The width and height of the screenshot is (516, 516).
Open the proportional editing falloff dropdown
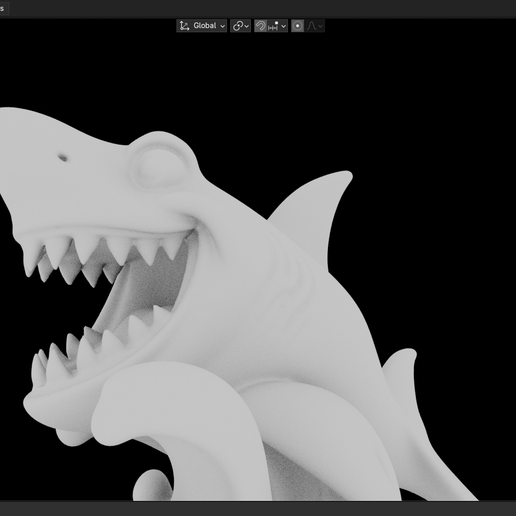[x=315, y=26]
